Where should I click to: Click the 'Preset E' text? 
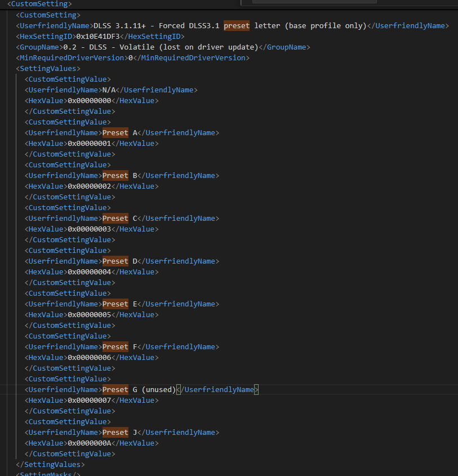(x=120, y=304)
